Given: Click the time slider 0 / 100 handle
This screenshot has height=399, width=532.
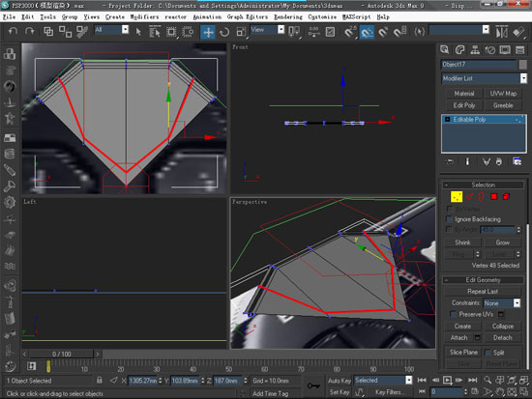Looking at the screenshot, I should pyautogui.click(x=61, y=355).
